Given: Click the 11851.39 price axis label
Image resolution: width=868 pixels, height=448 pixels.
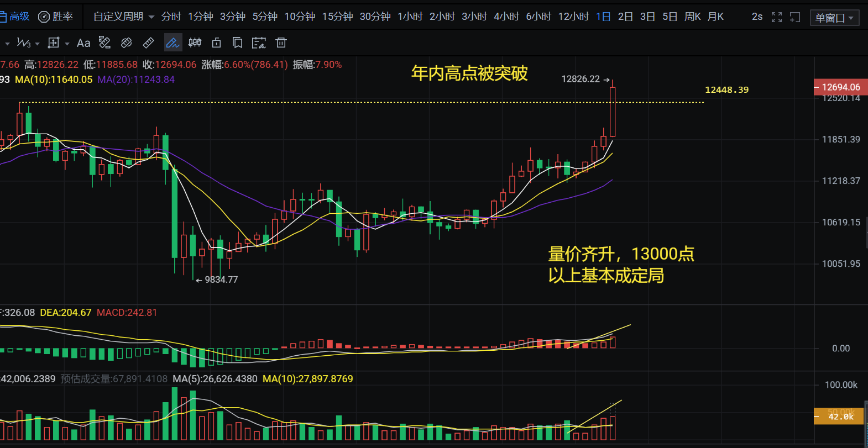Looking at the screenshot, I should pos(841,139).
